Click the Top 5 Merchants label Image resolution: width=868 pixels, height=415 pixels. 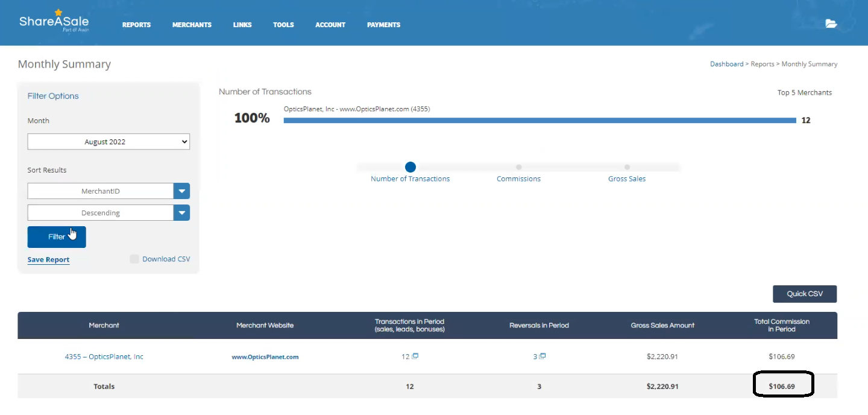[x=805, y=92]
